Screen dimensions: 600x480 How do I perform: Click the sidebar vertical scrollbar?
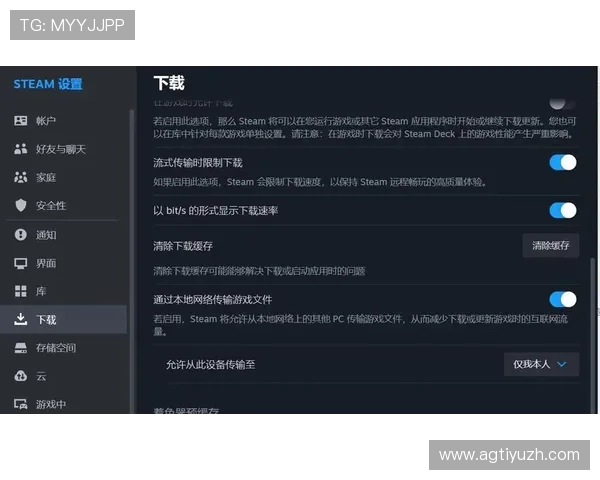tap(132, 260)
